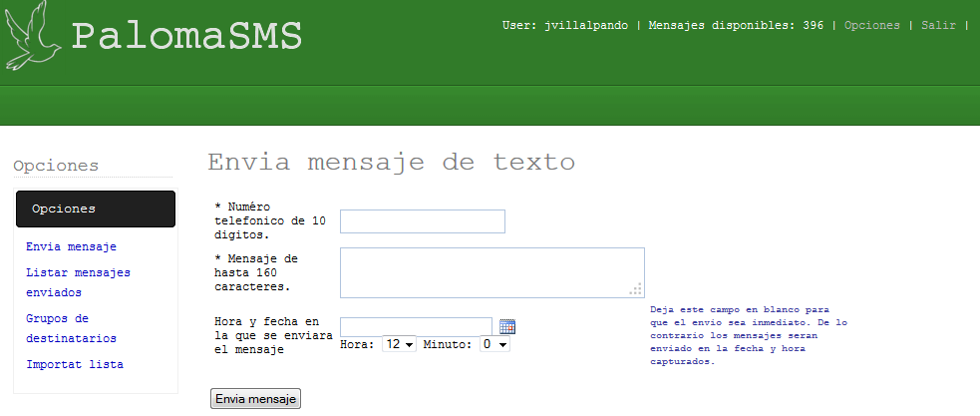
Task: Focus the 160-character message textarea
Action: [x=491, y=272]
